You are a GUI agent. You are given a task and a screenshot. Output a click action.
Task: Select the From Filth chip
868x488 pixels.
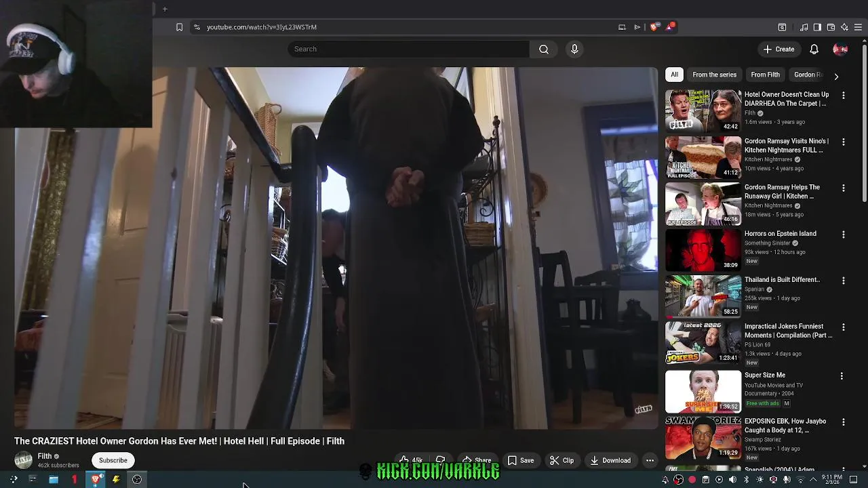tap(765, 75)
